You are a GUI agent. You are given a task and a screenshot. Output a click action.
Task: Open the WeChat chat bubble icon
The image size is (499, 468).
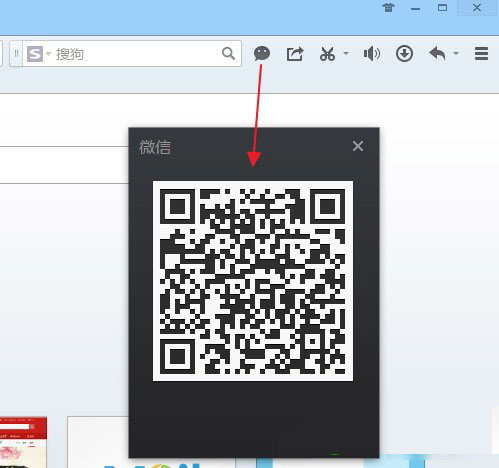click(x=262, y=53)
